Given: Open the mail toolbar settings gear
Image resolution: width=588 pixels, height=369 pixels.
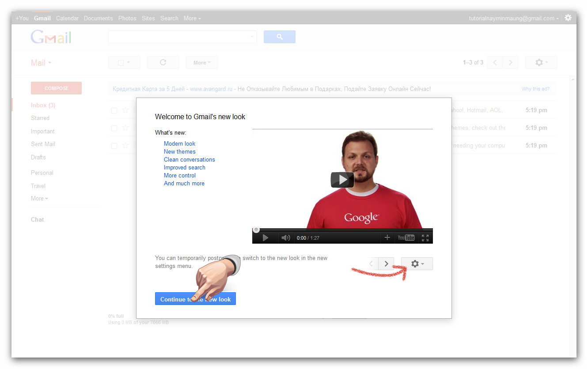Looking at the screenshot, I should [x=541, y=63].
